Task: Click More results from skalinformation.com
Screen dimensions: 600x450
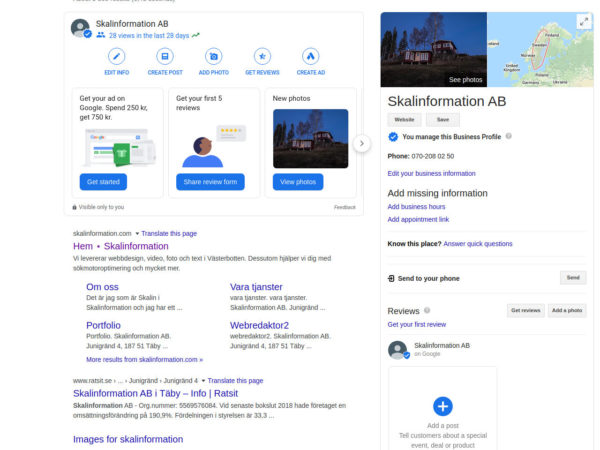Action: pos(144,360)
